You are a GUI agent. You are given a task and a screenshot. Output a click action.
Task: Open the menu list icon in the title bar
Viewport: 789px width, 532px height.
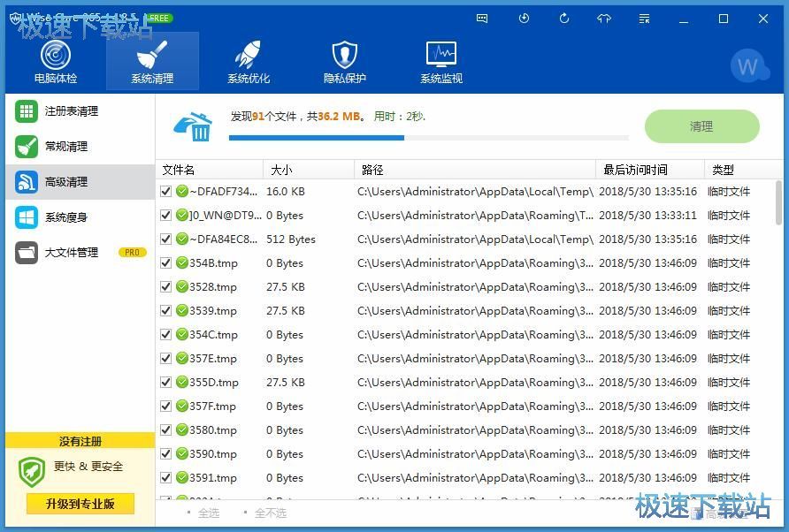pyautogui.click(x=644, y=19)
